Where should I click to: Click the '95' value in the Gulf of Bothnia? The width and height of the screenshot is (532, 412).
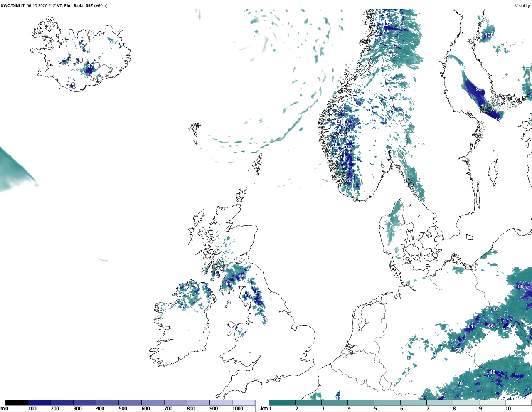click(479, 89)
